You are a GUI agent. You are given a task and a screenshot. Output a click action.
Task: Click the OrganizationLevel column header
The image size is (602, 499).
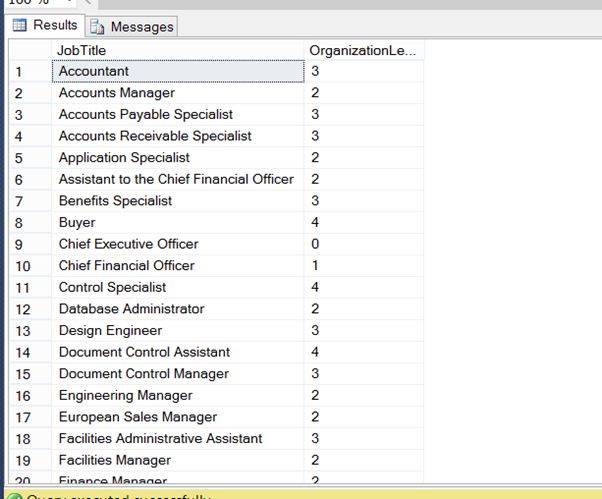(364, 50)
